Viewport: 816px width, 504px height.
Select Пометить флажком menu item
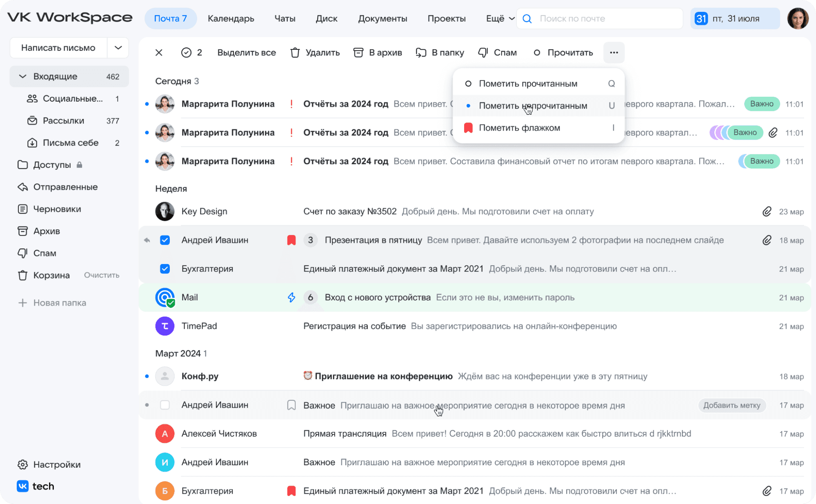pyautogui.click(x=539, y=128)
